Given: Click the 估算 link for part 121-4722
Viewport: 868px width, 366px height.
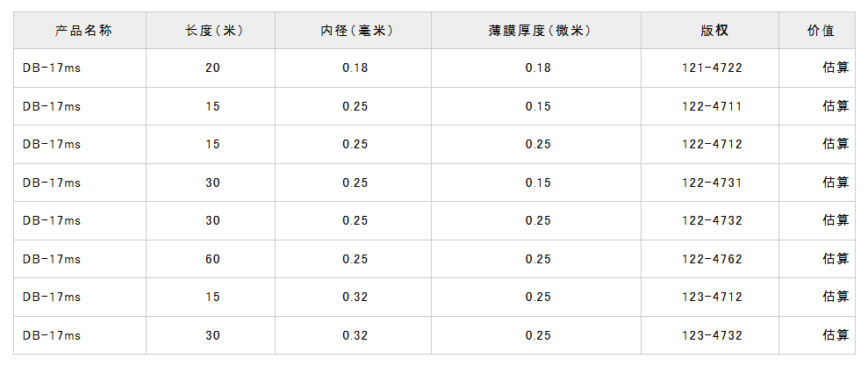Looking at the screenshot, I should pos(836,68).
